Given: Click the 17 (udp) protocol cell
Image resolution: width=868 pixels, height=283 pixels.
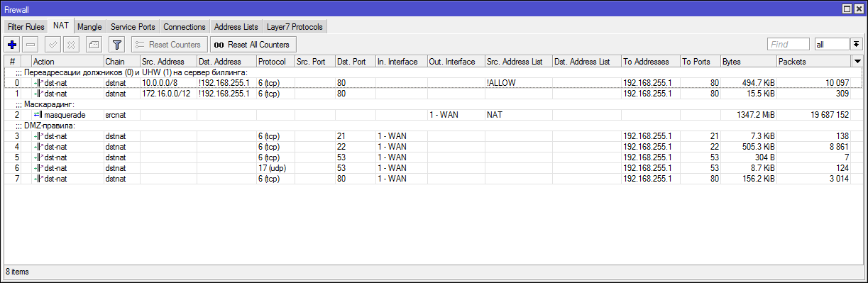Looking at the screenshot, I should point(275,167).
